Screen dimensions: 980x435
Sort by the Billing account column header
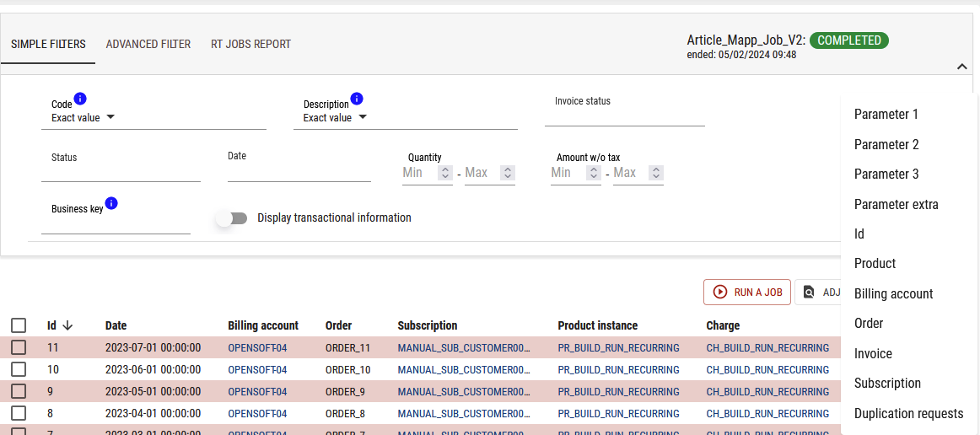tap(263, 325)
